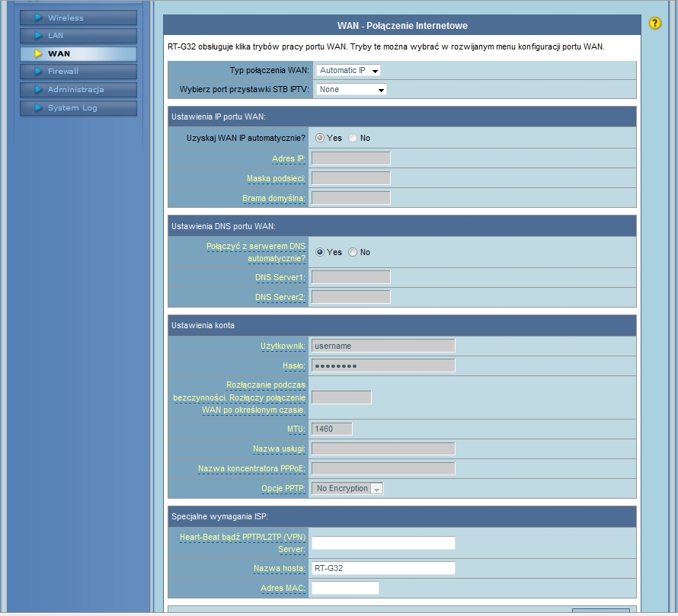678x616 pixels.
Task: Click the Nazwa usługi input field
Action: [383, 448]
